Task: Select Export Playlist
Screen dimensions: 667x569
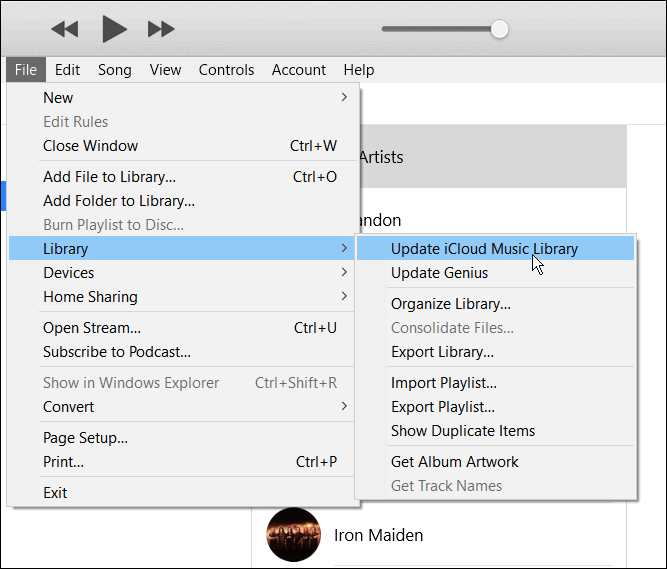Action: click(x=496, y=407)
